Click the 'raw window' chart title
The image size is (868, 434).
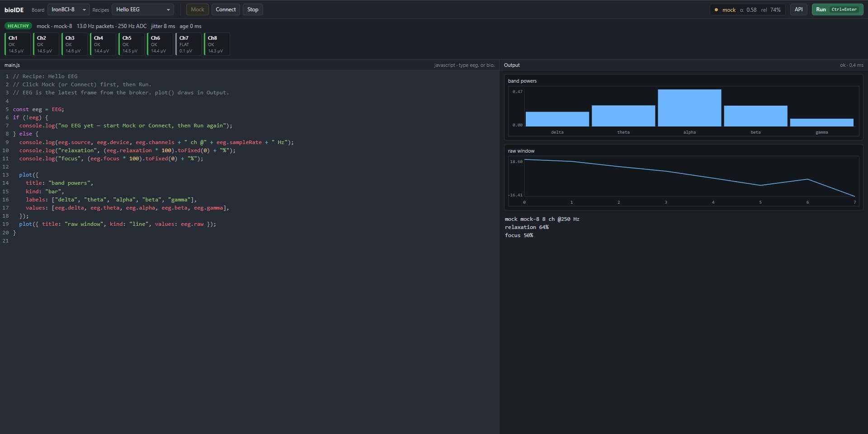pyautogui.click(x=521, y=151)
